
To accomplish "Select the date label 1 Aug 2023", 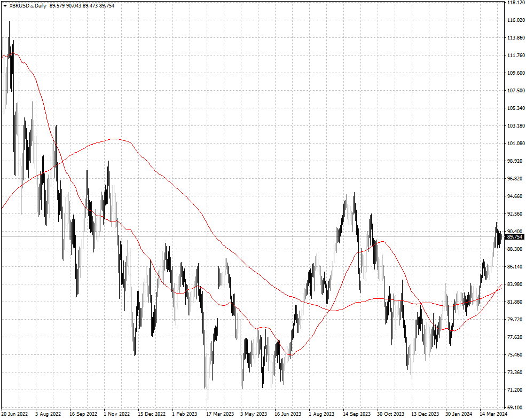I will (321, 414).
